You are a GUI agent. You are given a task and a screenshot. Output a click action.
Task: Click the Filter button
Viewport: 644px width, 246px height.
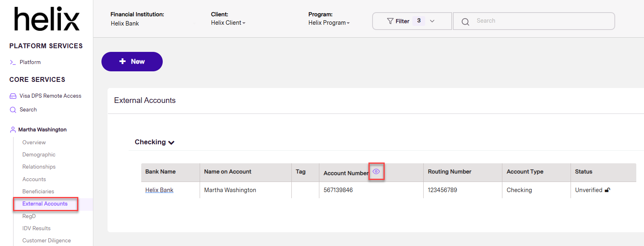pos(412,21)
